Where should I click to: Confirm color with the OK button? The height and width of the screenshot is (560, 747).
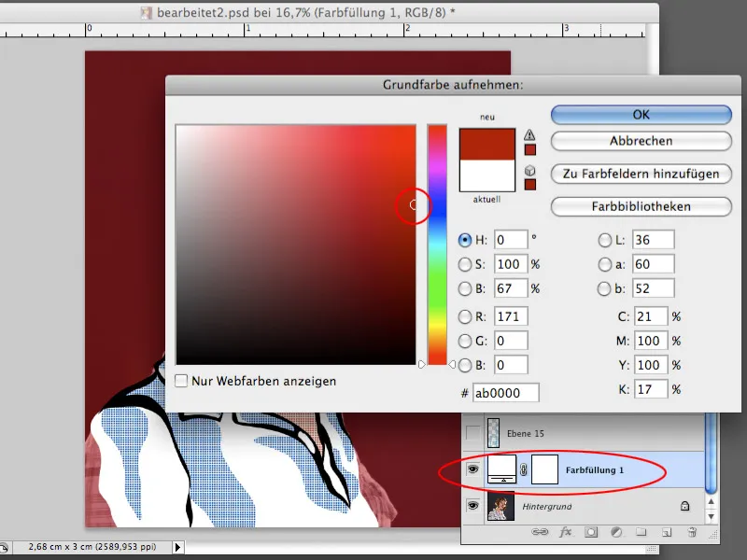tap(641, 115)
